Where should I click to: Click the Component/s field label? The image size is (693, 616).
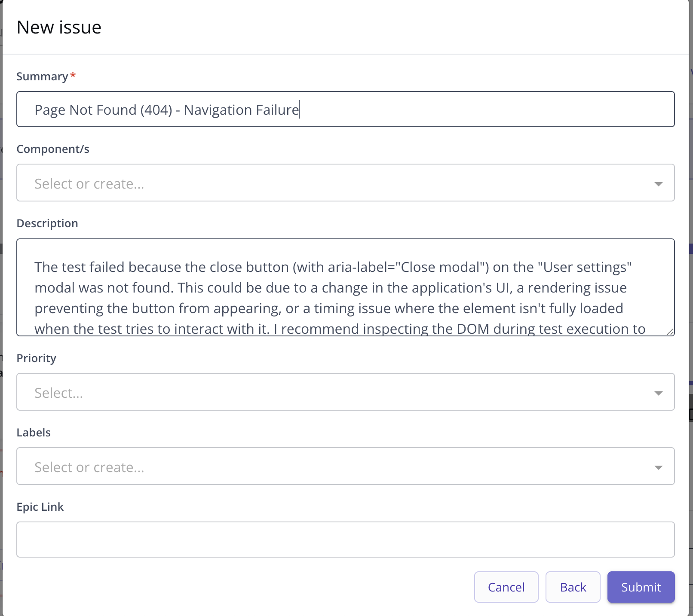[x=53, y=149]
